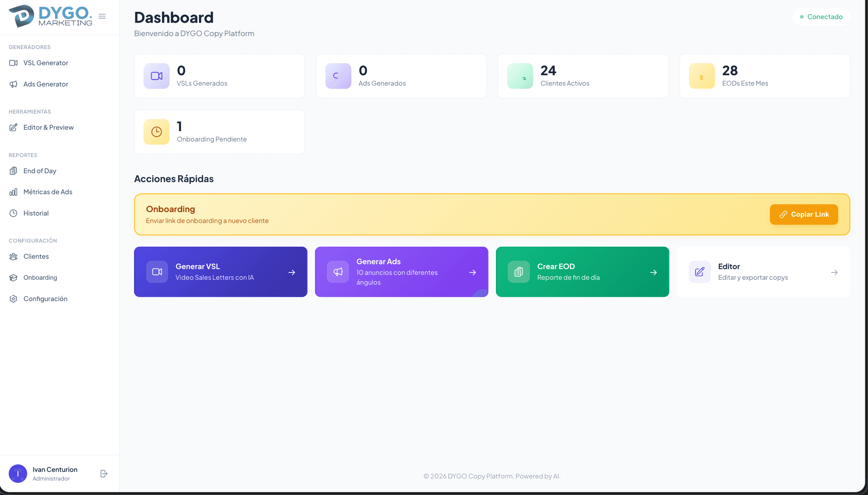Viewport: 868px width, 495px height.
Task: Click the gear icon beside Configuración
Action: pos(13,299)
